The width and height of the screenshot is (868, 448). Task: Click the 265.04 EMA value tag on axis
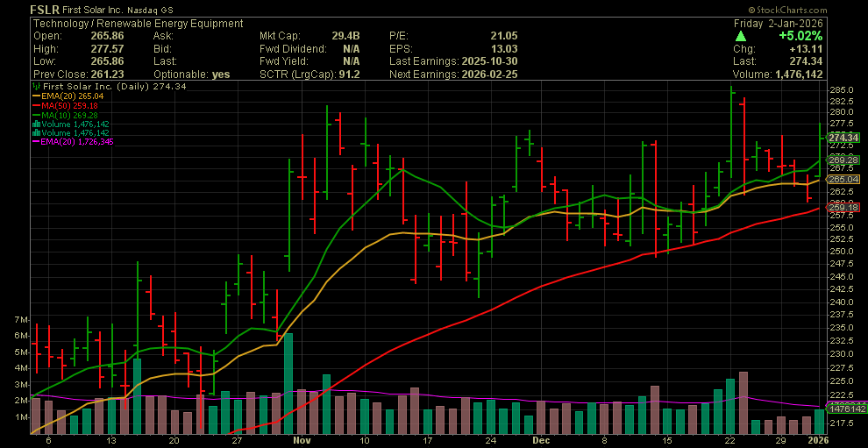click(842, 179)
